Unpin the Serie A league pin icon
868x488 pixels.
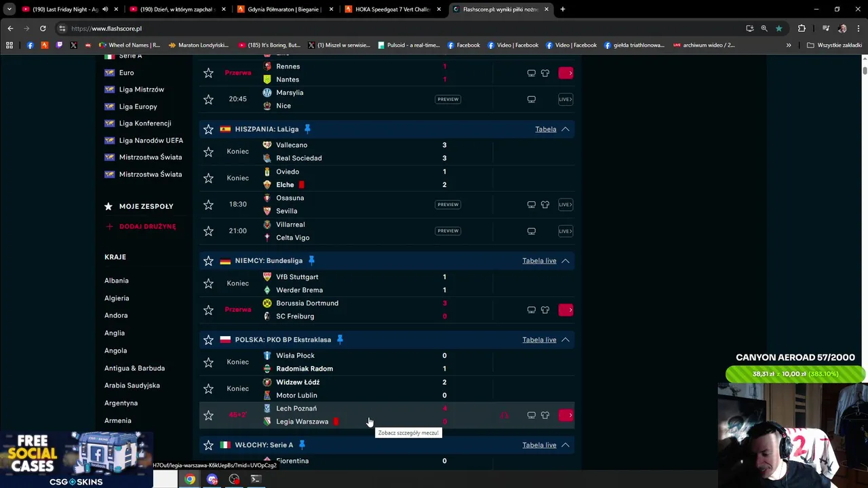click(x=302, y=445)
